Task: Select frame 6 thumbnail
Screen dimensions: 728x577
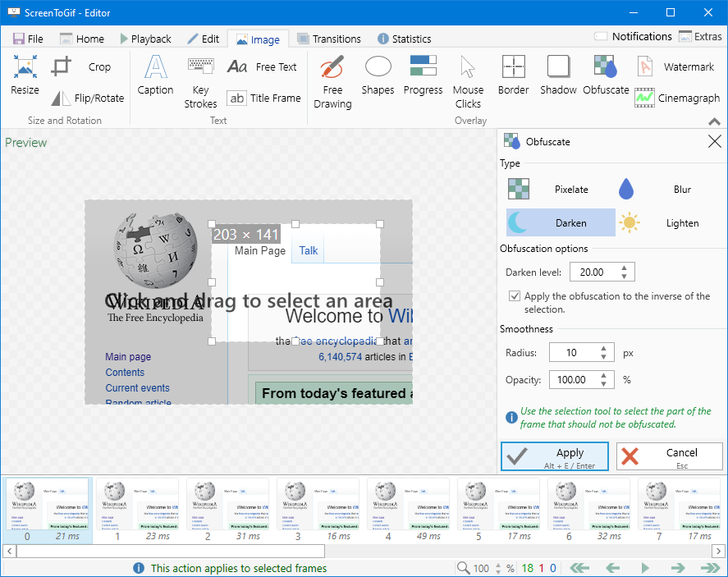Action: click(588, 511)
